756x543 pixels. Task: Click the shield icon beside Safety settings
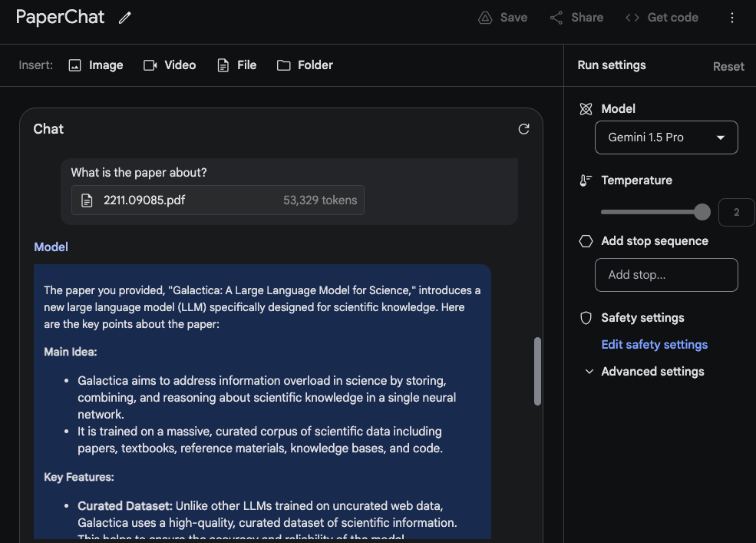[586, 318]
